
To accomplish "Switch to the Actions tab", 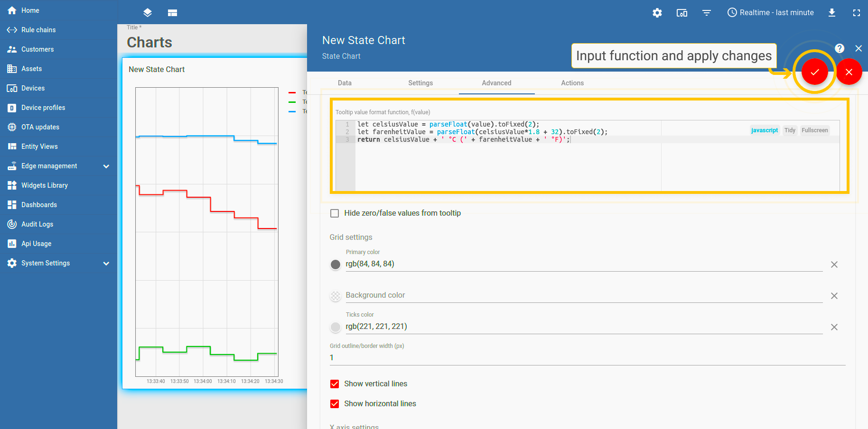I will click(572, 83).
